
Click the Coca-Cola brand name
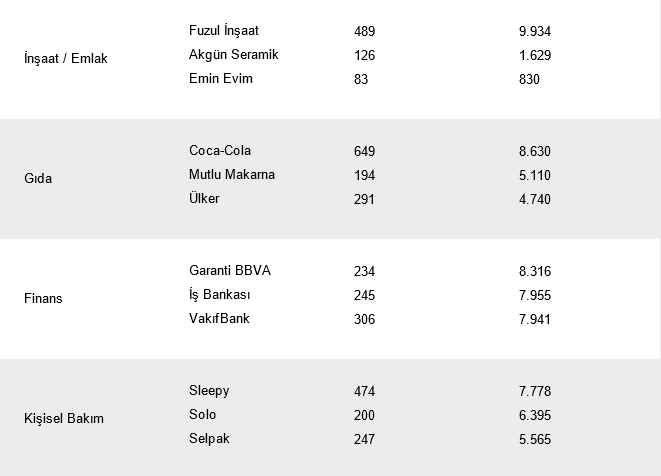point(218,151)
